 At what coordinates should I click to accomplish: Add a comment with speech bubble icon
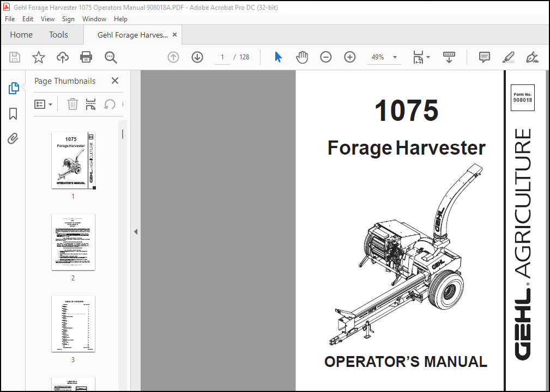tap(485, 57)
